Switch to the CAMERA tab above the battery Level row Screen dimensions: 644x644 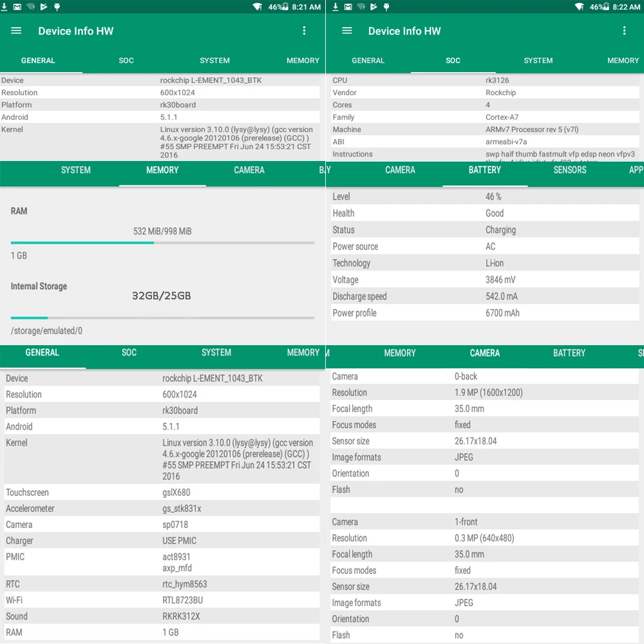pos(400,170)
